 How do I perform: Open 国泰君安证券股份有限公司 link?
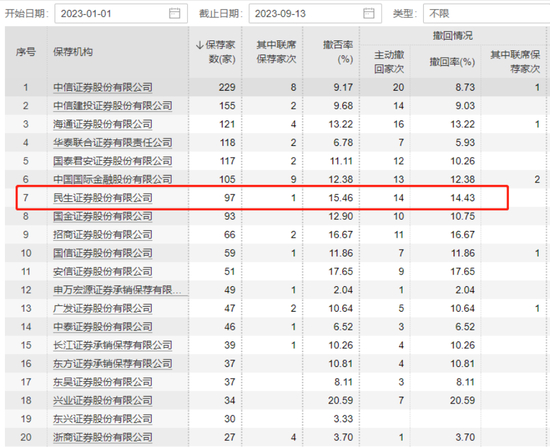(113, 161)
